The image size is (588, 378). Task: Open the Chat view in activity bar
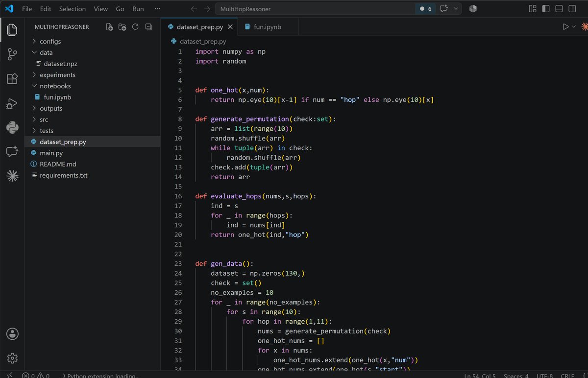click(x=12, y=152)
